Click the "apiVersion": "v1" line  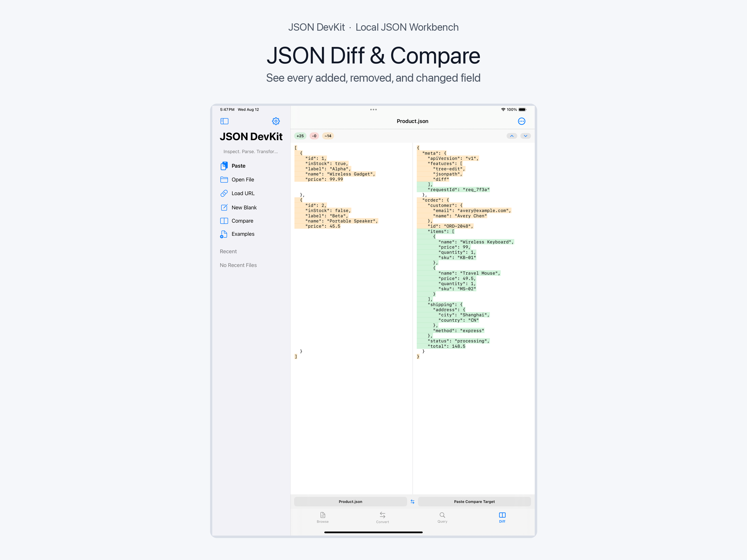point(453,158)
